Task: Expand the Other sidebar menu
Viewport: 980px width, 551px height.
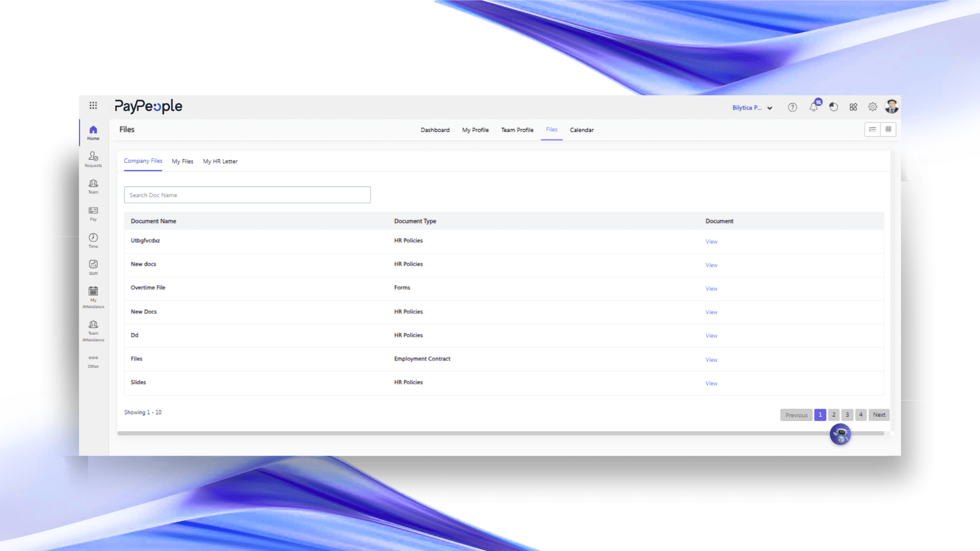Action: [93, 361]
